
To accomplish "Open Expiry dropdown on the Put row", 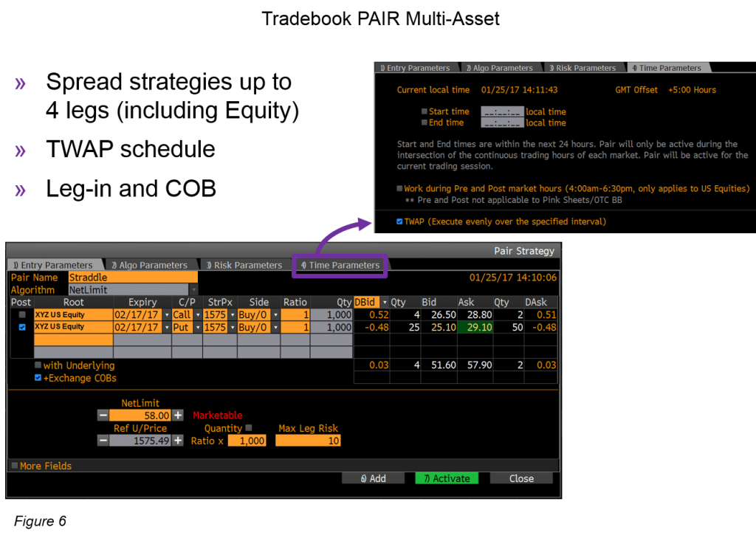I will (167, 328).
